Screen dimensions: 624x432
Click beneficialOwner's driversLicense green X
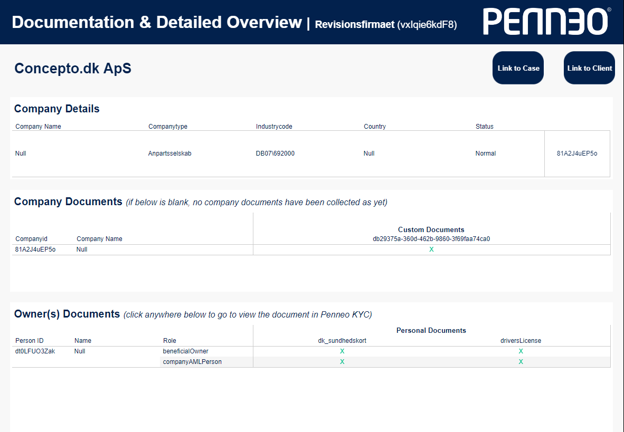(521, 351)
